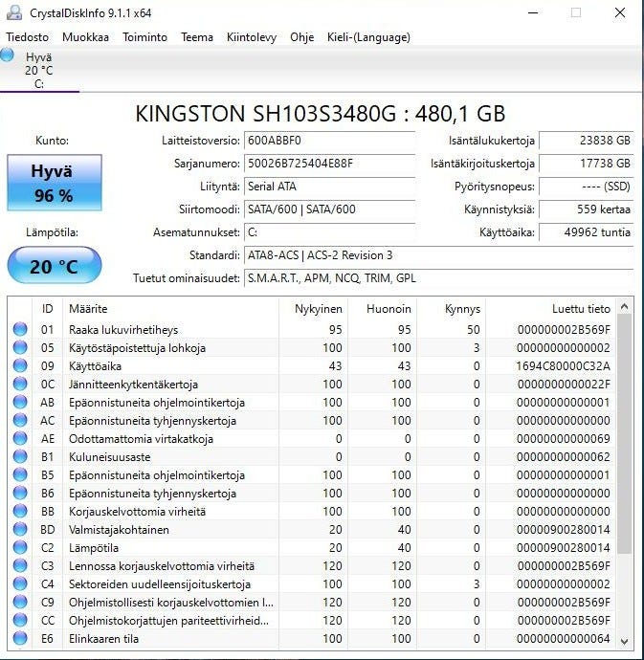
Task: Click status orb for attribute BB
Action: (x=20, y=511)
